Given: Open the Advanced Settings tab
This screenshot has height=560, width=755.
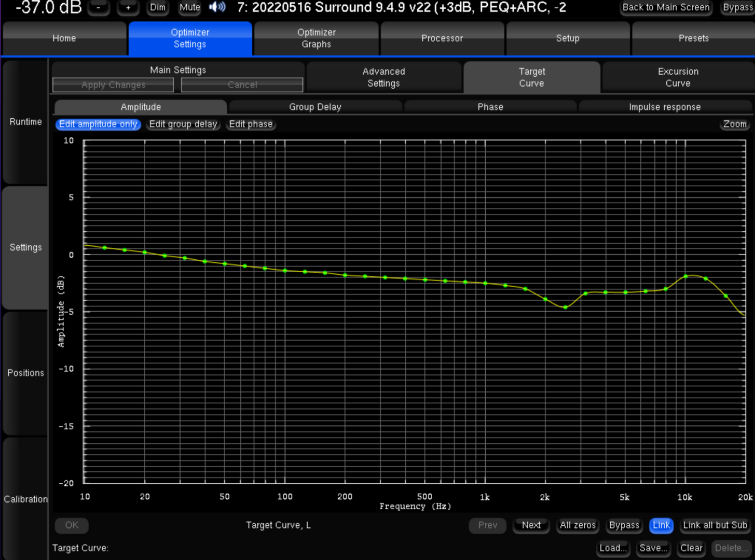Looking at the screenshot, I should pos(383,77).
